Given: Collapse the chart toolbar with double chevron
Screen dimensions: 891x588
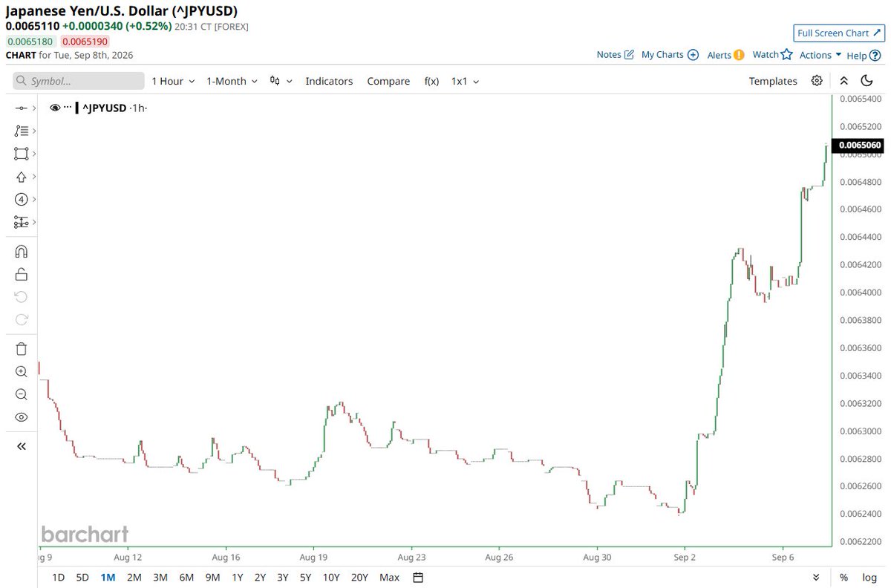Looking at the screenshot, I should coord(843,81).
